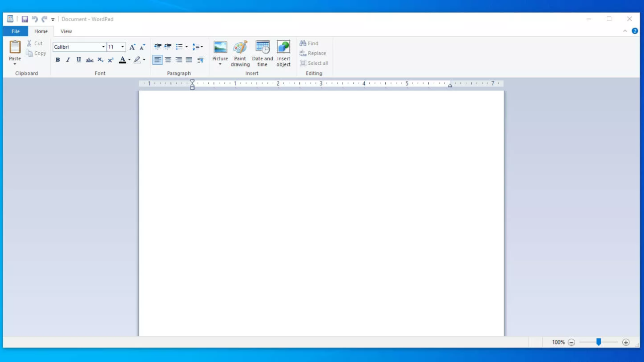Click the Undo arrow in title bar

[35, 19]
